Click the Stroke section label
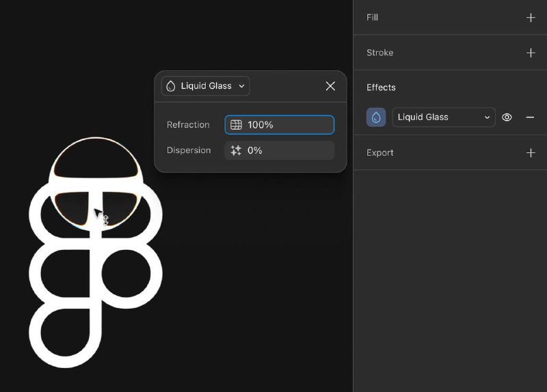 tap(380, 53)
